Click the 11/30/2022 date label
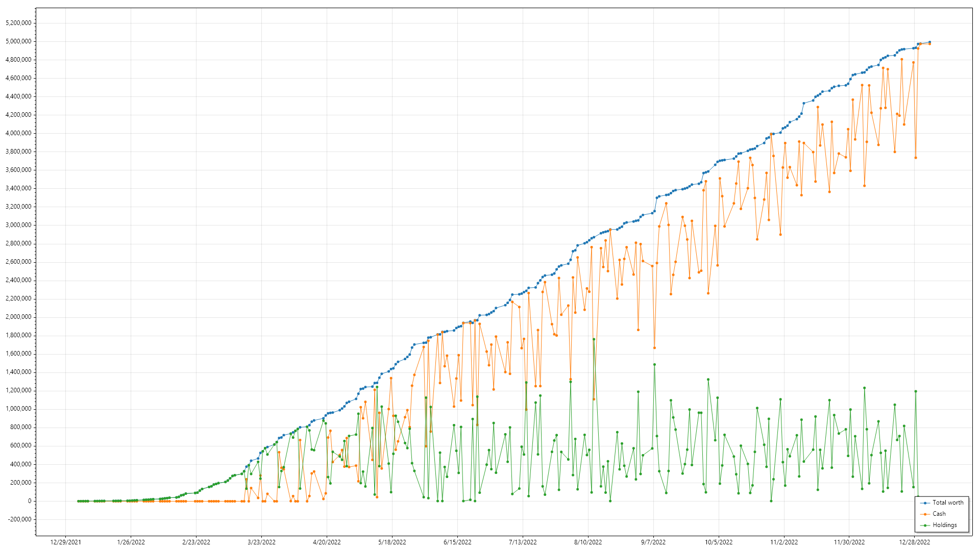The width and height of the screenshot is (980, 551). coord(850,542)
